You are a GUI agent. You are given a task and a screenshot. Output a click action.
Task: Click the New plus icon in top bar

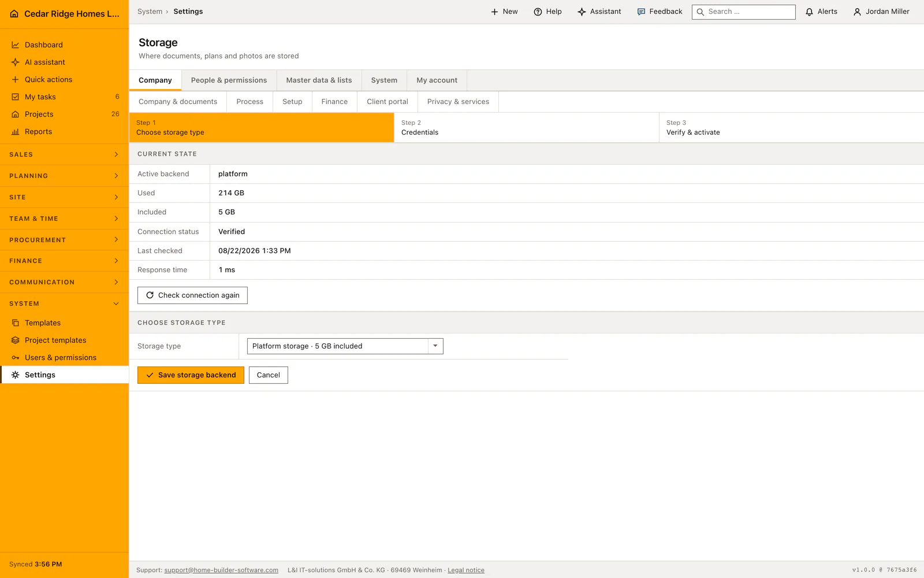click(494, 12)
